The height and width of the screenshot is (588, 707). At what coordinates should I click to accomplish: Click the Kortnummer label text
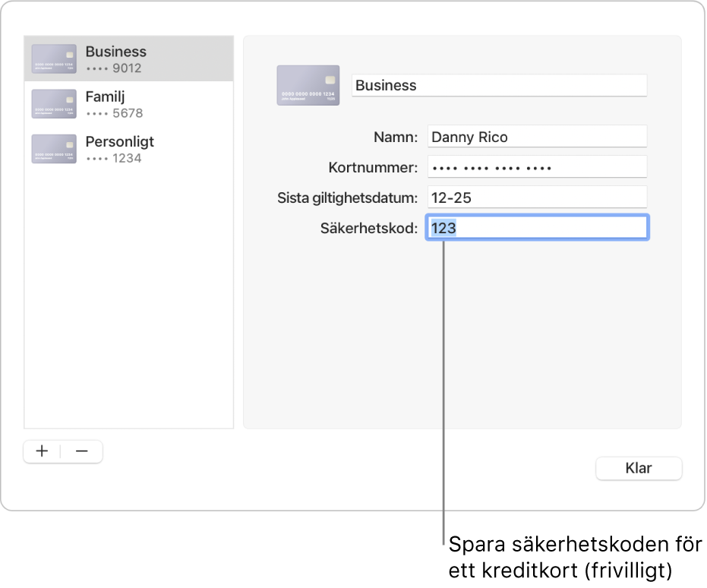click(373, 167)
